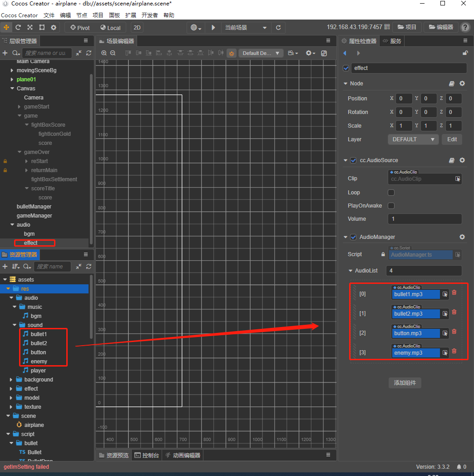Go back in inspector history
Screen dimensions: 474x476
[345, 53]
